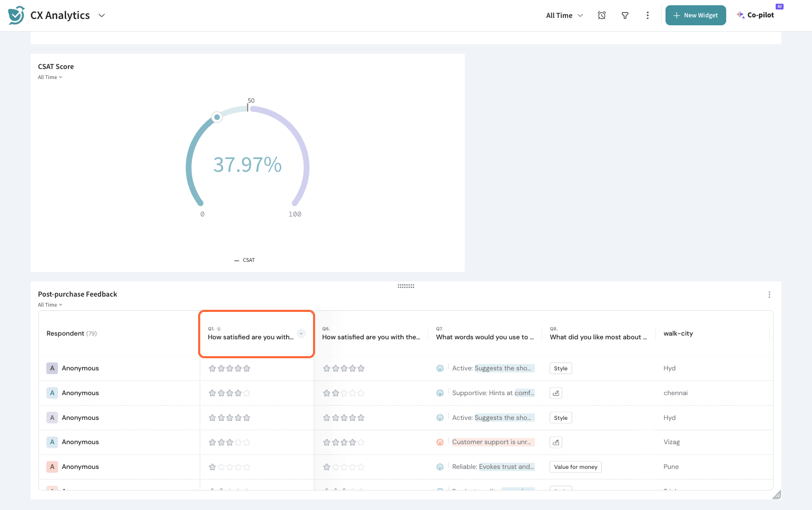Viewport: 812px width, 510px height.
Task: Launch the Co-pilot AI assistant
Action: pos(756,15)
